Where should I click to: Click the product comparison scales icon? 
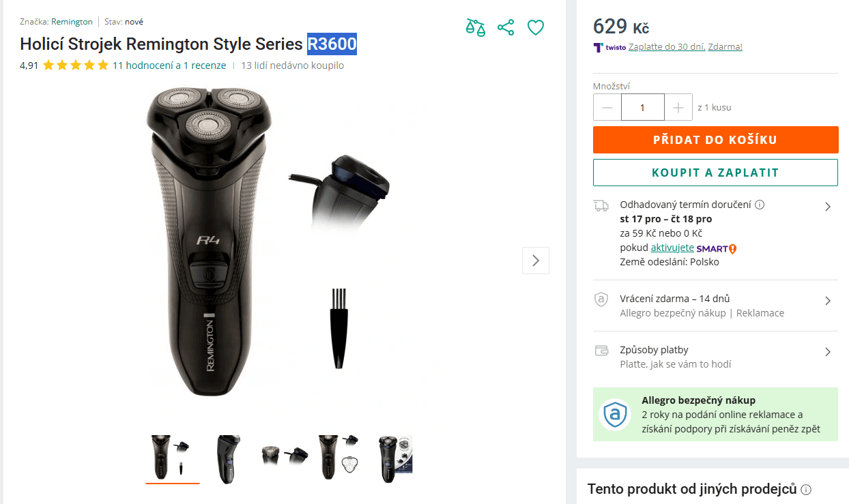[475, 27]
